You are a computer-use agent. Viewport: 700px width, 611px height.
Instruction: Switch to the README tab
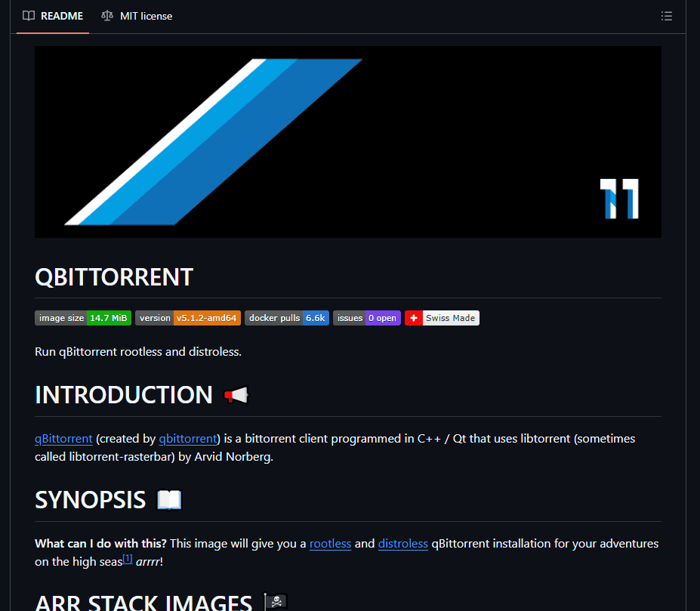pyautogui.click(x=53, y=16)
